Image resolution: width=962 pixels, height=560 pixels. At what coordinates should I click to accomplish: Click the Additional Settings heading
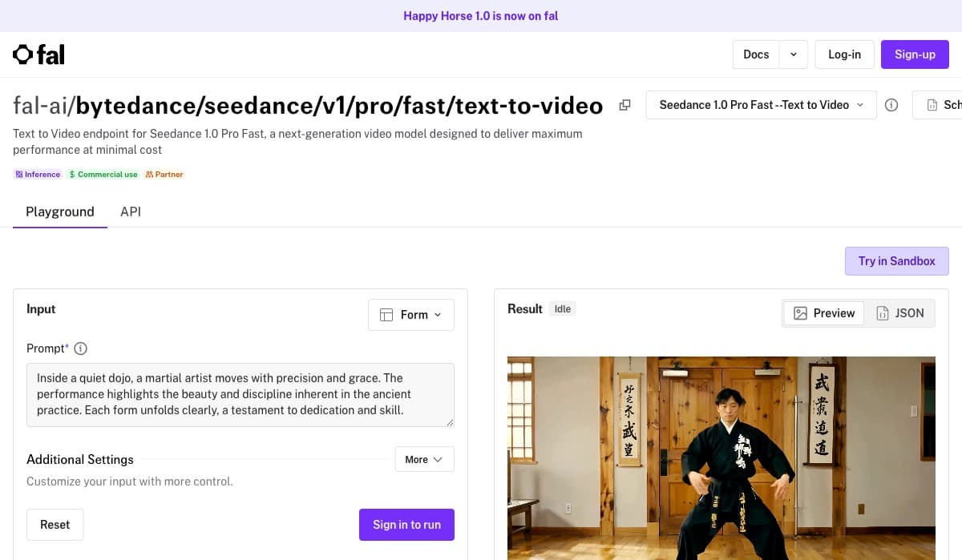pyautogui.click(x=80, y=460)
